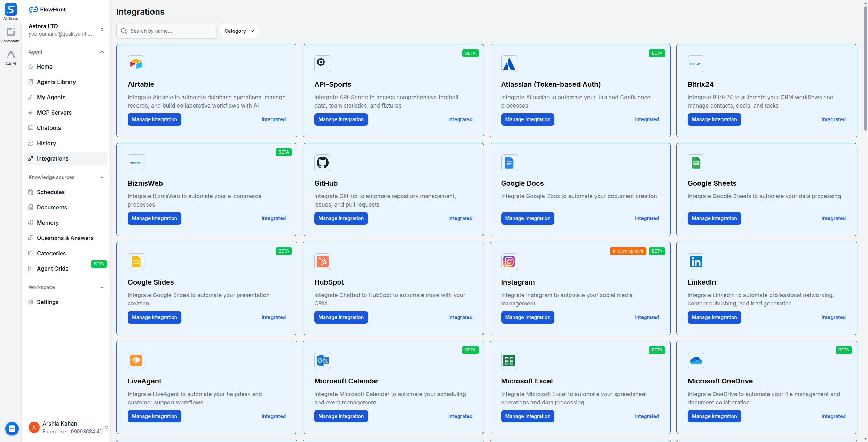Viewport: 868px width, 442px height.
Task: Click the Google Docs logo icon
Action: [509, 163]
